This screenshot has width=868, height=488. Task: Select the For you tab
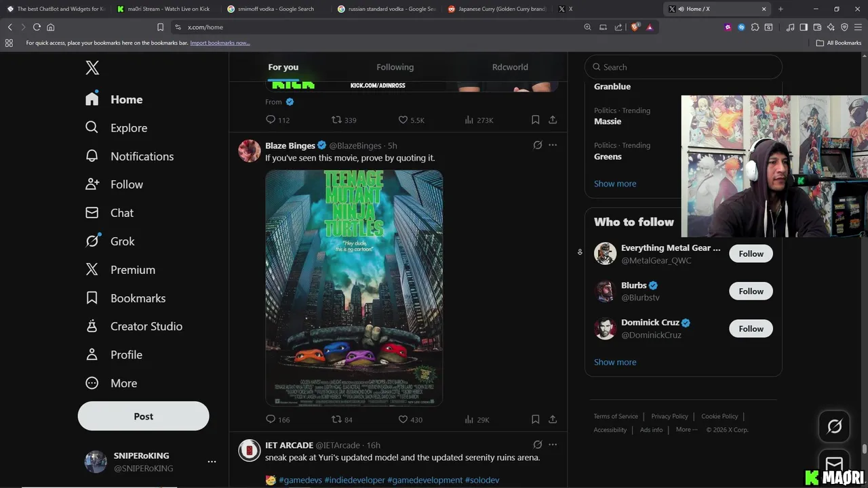pos(283,67)
